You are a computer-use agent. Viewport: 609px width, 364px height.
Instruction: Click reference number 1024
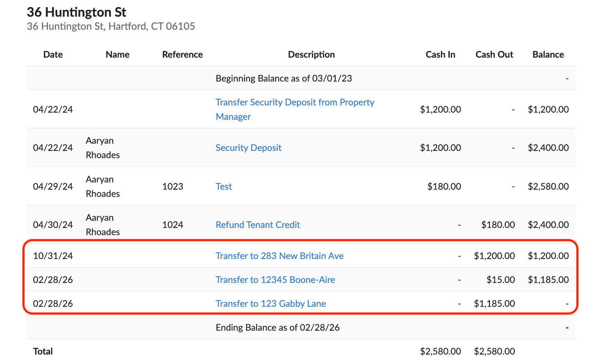coord(173,225)
